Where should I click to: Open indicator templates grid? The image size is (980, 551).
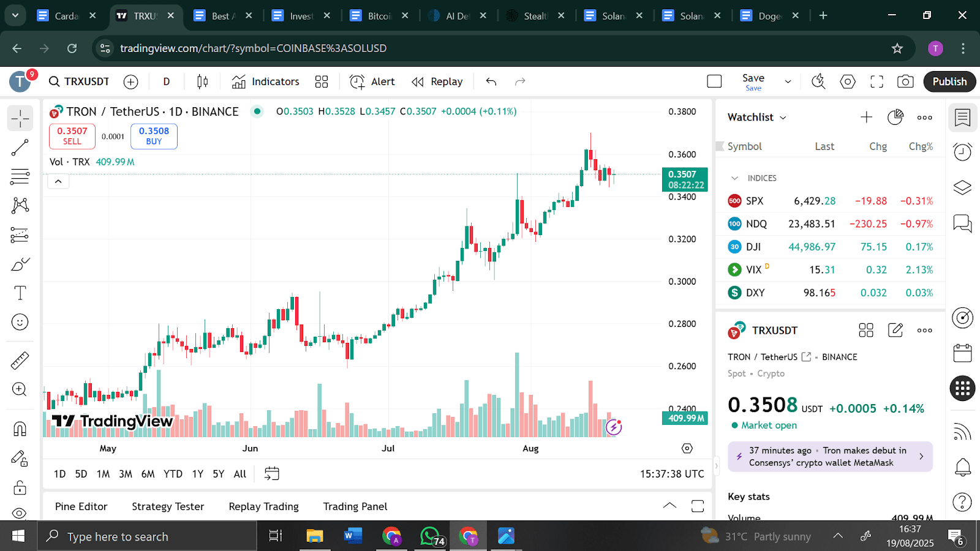(x=322, y=81)
